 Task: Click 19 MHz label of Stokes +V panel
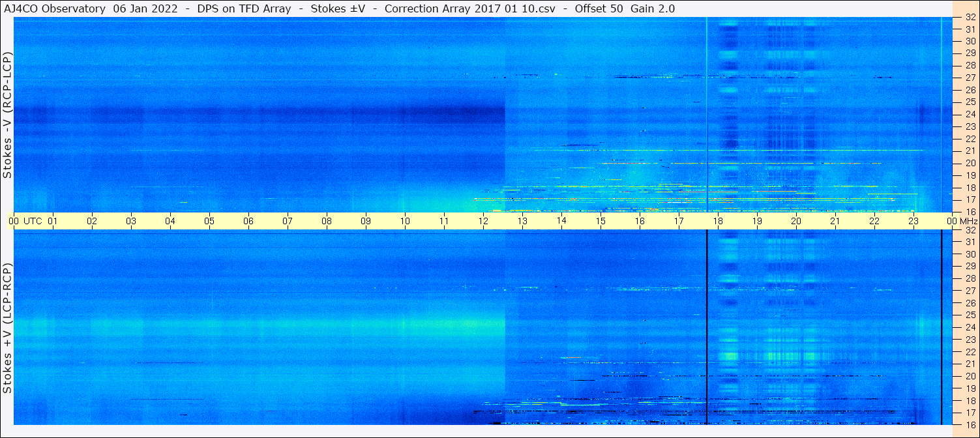(x=970, y=388)
